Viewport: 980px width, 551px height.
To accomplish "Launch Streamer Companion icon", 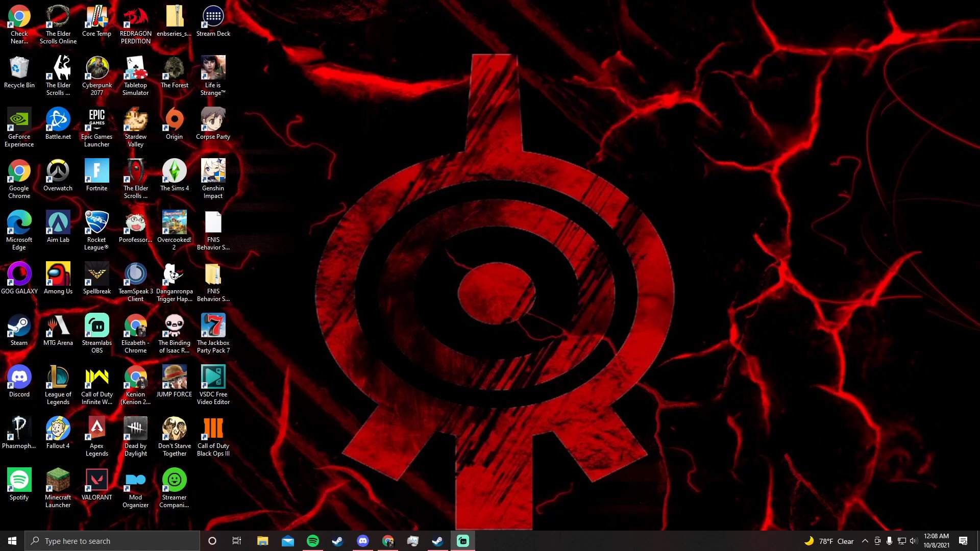I will 175,488.
